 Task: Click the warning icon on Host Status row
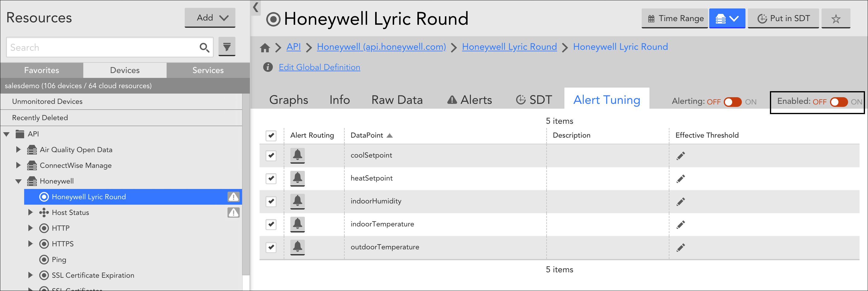point(234,213)
